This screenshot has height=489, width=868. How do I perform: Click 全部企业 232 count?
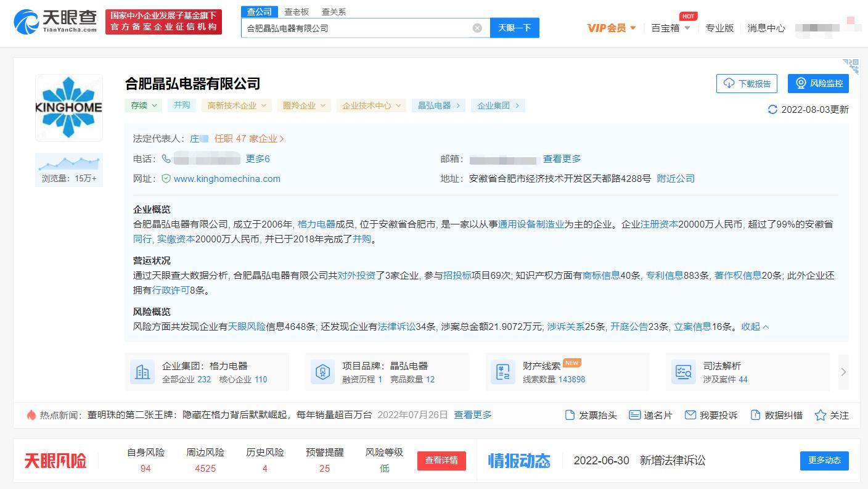204,379
